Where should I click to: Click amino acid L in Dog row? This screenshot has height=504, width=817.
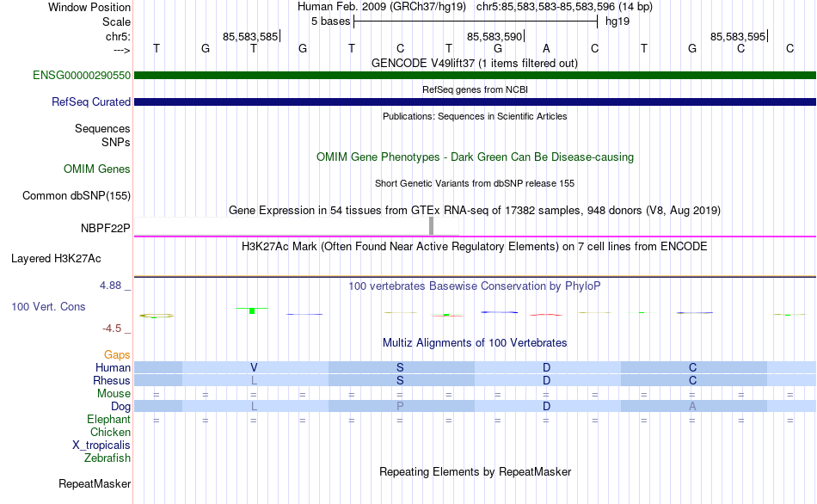254,406
